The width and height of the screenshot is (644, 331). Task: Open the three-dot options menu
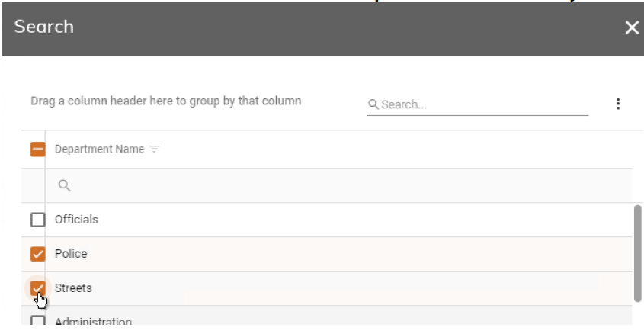618,104
